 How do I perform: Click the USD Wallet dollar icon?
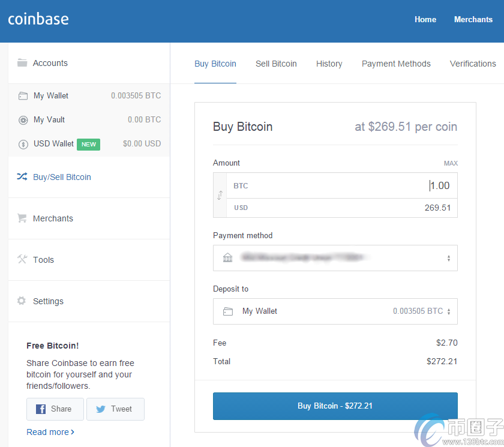pos(22,144)
